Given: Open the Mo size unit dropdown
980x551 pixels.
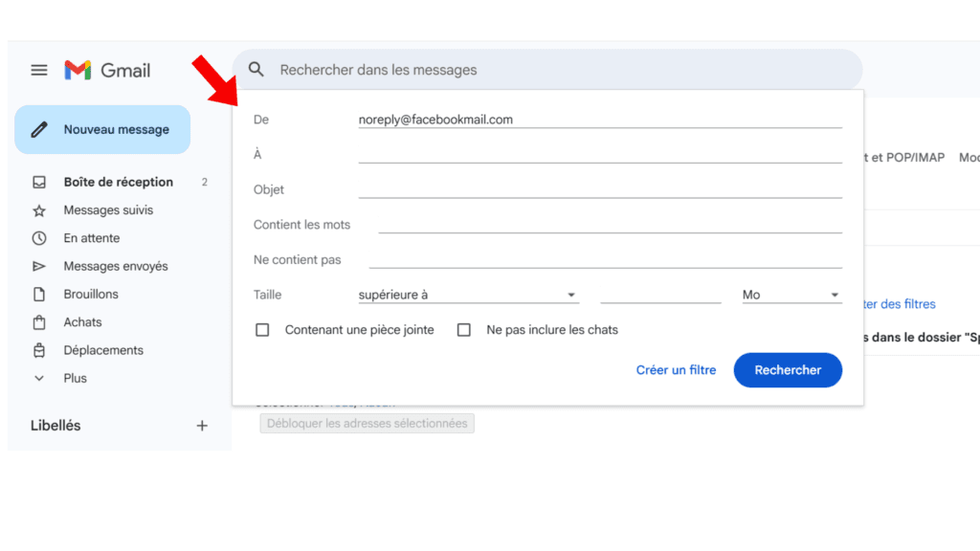Looking at the screenshot, I should click(791, 295).
